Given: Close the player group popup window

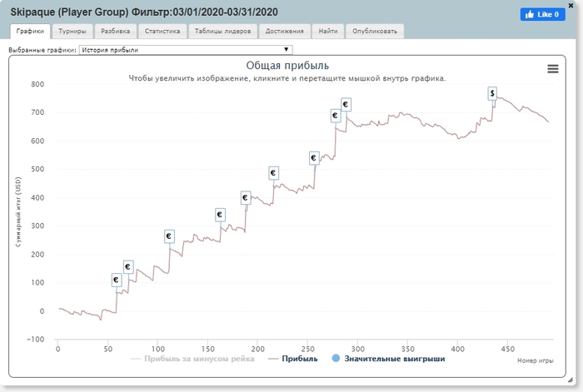Looking at the screenshot, I should (571, 5).
